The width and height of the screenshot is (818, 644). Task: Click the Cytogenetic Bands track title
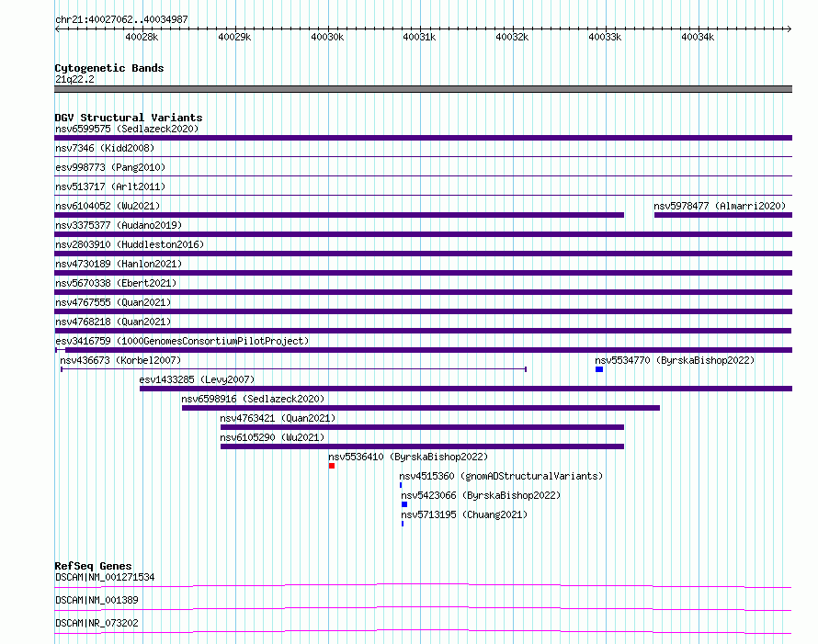[109, 68]
